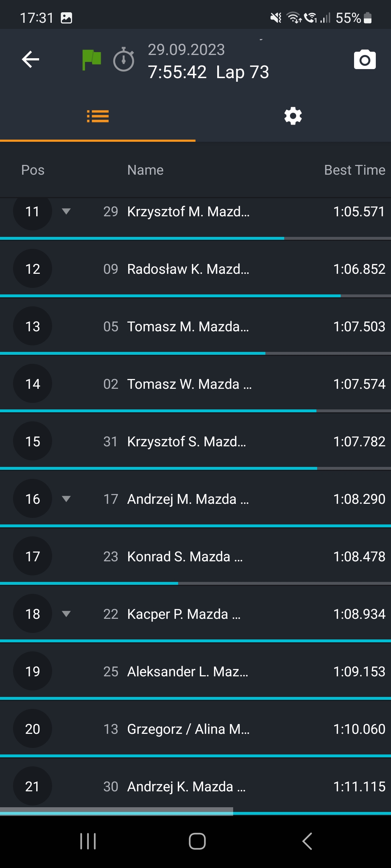Switch to the settings gear tab
This screenshot has width=391, height=868.
point(293,116)
